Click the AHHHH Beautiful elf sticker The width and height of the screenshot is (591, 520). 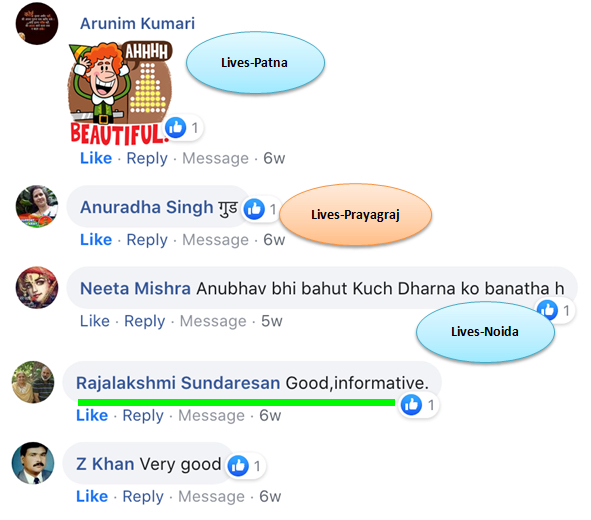click(120, 93)
